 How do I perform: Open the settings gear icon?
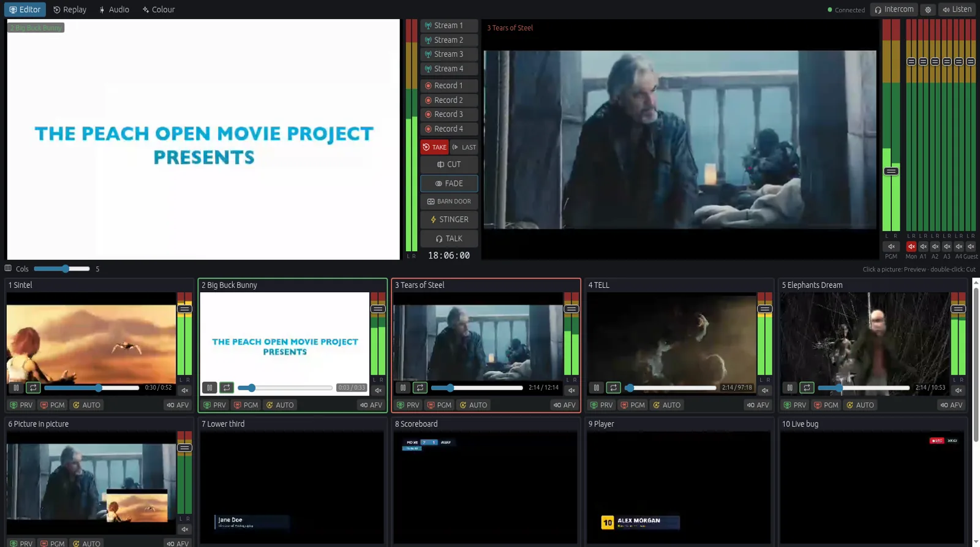click(928, 10)
